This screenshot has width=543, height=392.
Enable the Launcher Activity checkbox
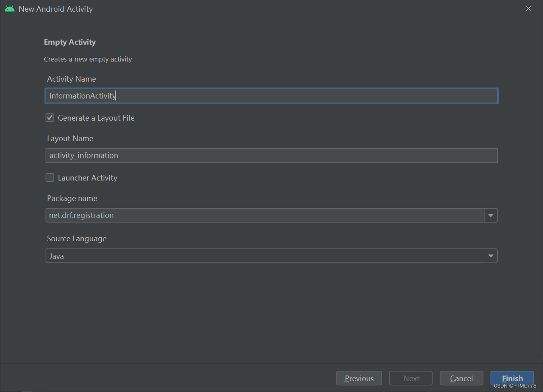pos(50,178)
